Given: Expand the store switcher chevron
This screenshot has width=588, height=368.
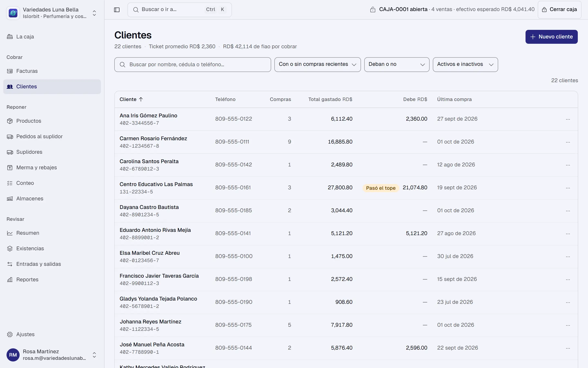Looking at the screenshot, I should (94, 13).
